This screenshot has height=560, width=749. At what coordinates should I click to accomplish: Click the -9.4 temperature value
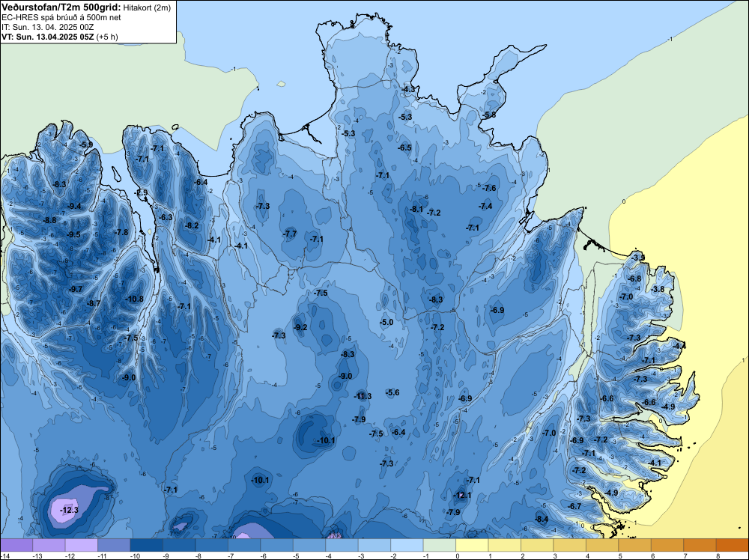74,206
